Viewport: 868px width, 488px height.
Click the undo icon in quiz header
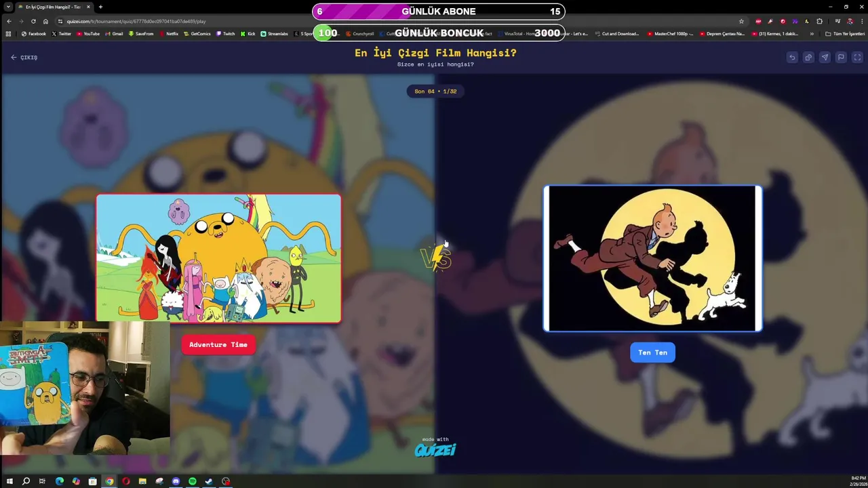pyautogui.click(x=792, y=58)
